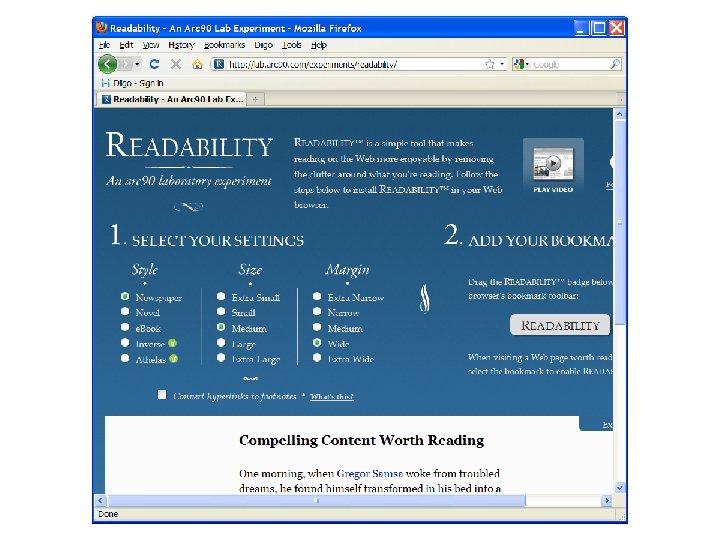Open the History menu
The height and width of the screenshot is (540, 720).
point(181,45)
